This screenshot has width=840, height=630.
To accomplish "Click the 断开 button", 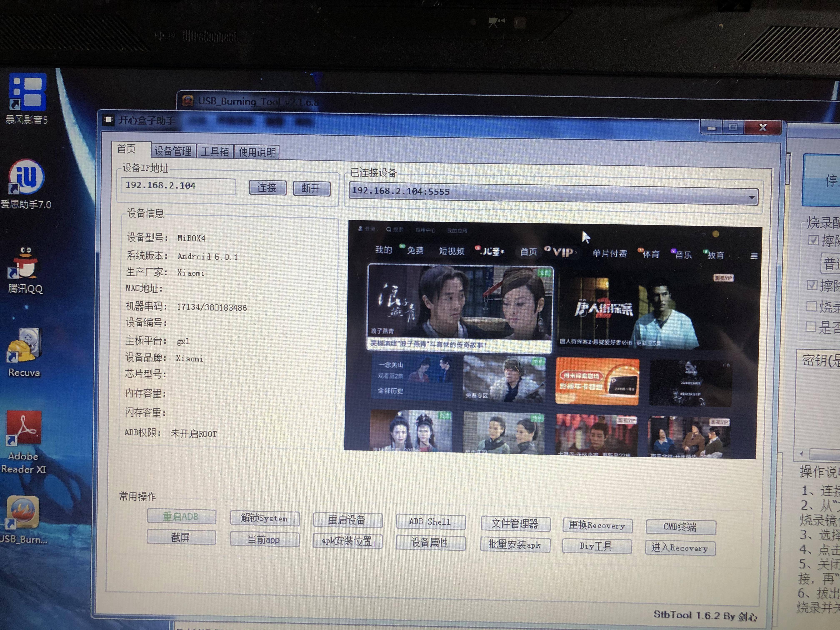I will (312, 188).
